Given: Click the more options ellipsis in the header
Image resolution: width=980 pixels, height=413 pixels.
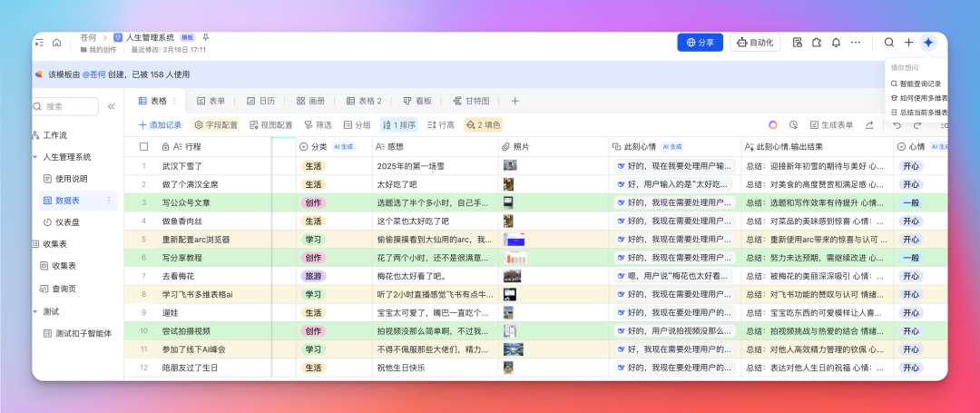Looking at the screenshot, I should pyautogui.click(x=855, y=43).
